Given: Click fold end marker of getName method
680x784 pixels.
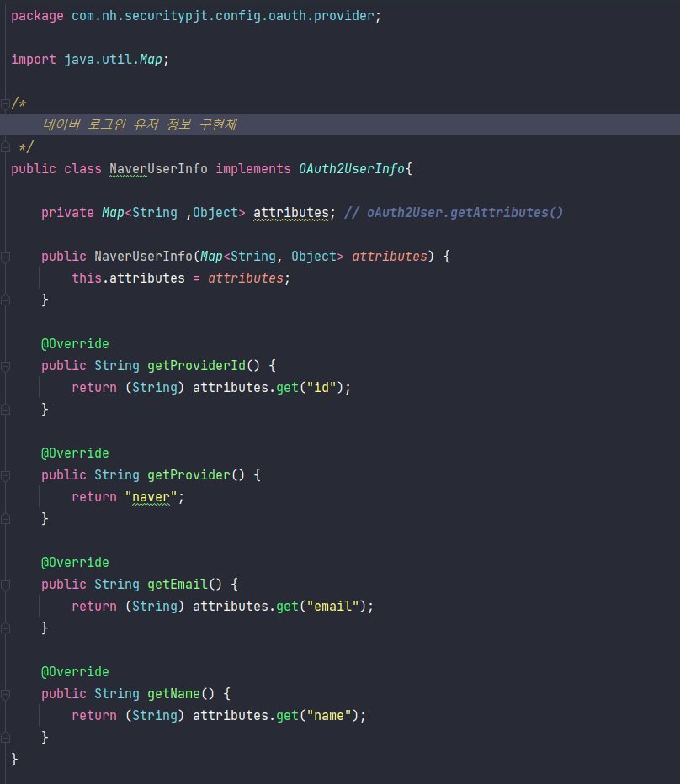Looking at the screenshot, I should pyautogui.click(x=6, y=738).
